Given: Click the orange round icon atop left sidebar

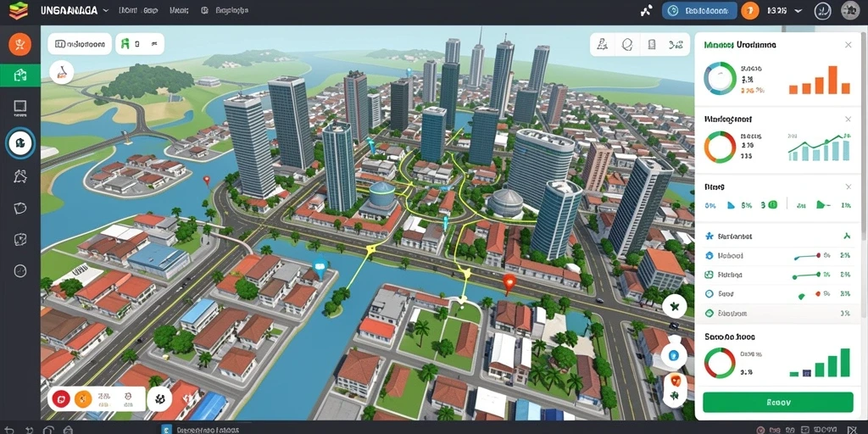Looking at the screenshot, I should coord(20,44).
